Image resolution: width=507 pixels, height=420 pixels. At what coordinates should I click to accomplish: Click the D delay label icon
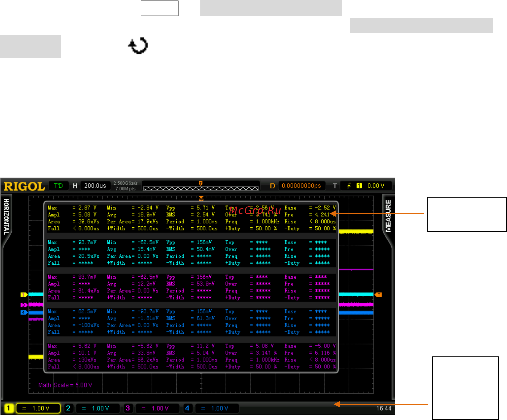pos(273,186)
